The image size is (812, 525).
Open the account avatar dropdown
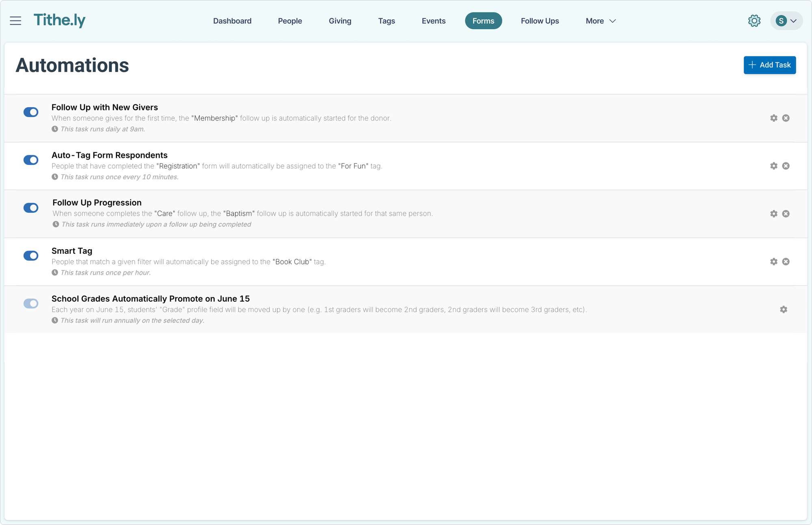786,21
